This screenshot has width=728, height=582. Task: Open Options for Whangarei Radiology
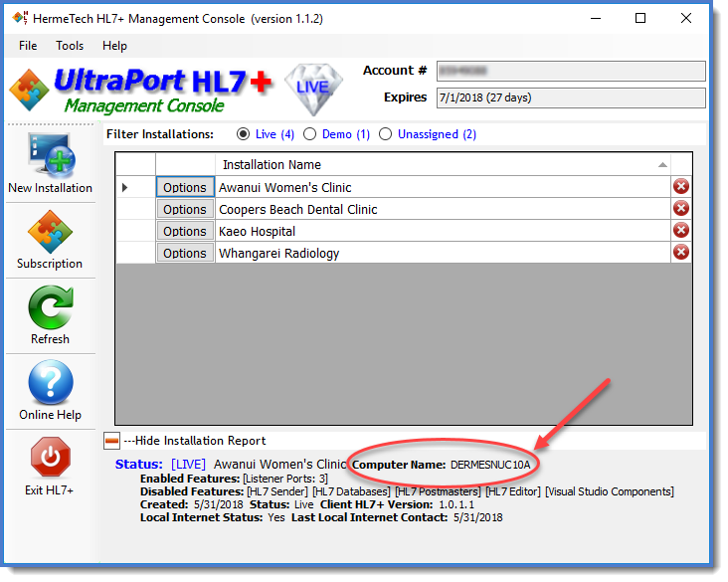point(185,253)
